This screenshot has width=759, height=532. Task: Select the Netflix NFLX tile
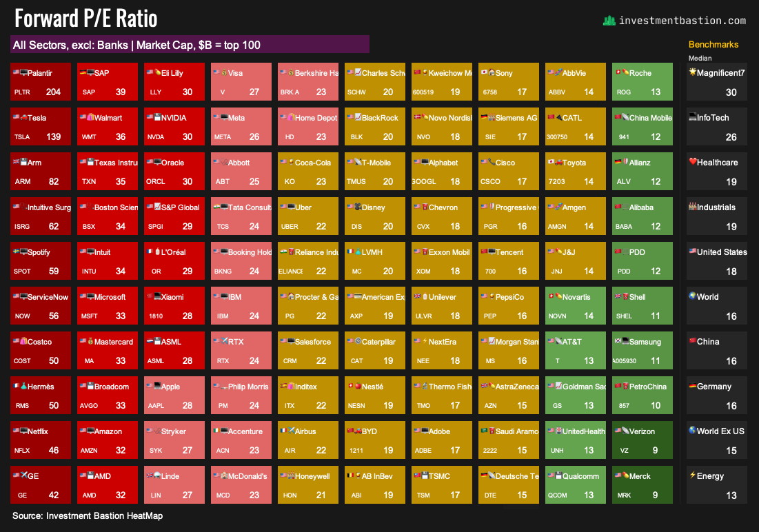(x=41, y=440)
